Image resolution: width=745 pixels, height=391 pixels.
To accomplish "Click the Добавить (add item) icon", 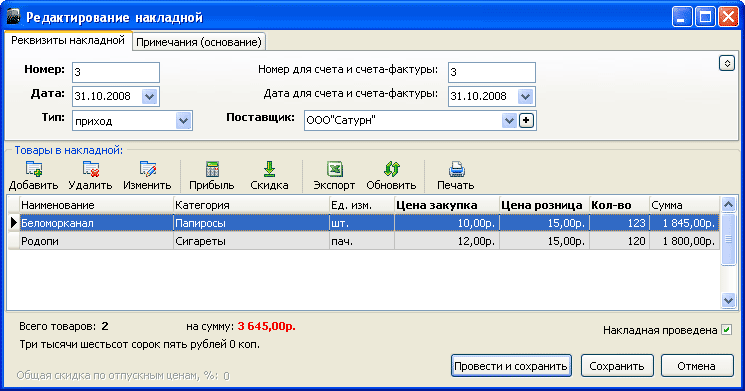I will tap(34, 169).
